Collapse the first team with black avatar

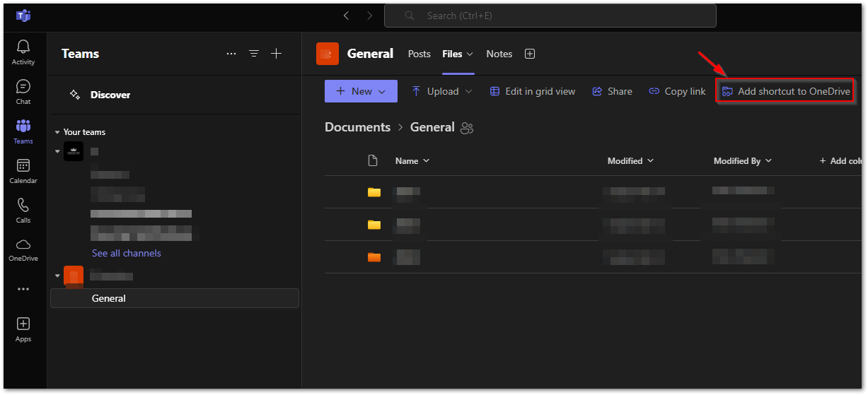[58, 151]
